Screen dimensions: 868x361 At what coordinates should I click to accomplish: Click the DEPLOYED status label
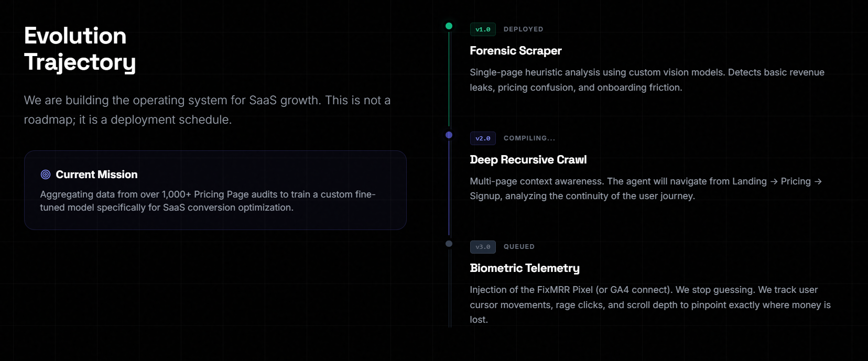pyautogui.click(x=523, y=29)
